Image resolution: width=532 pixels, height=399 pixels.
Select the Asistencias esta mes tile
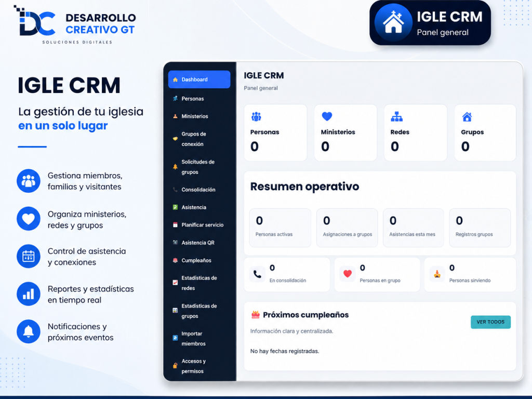point(414,228)
